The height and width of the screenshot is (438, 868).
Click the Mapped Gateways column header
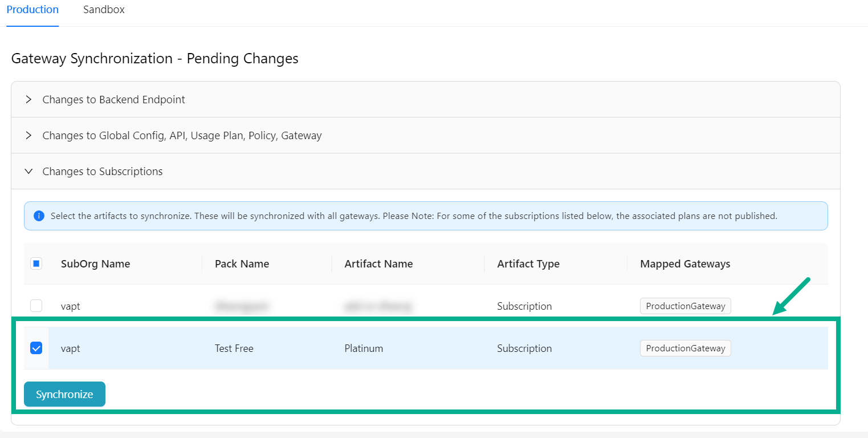pyautogui.click(x=685, y=264)
